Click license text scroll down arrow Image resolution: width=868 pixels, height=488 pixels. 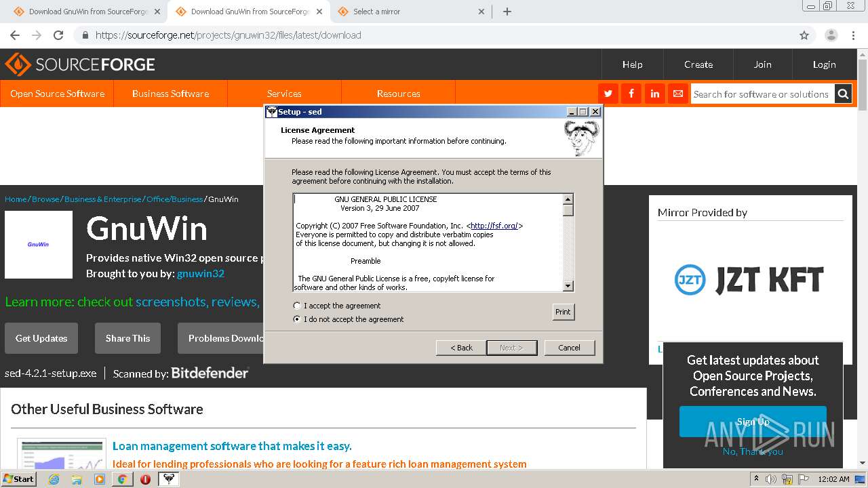pos(568,286)
